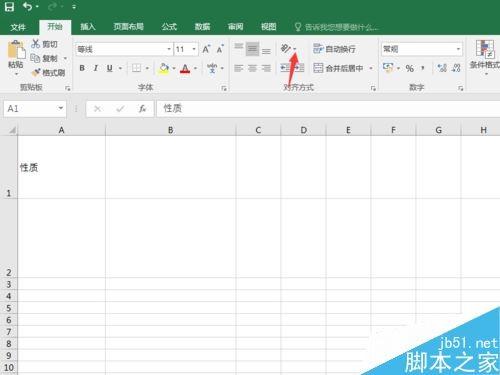This screenshot has width=500, height=375.
Task: Toggle bold formatting
Action: click(x=82, y=68)
